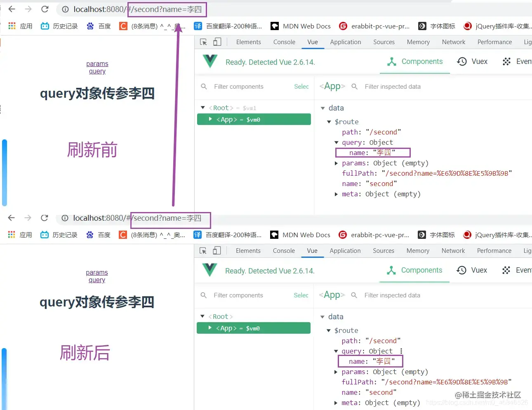Collapse data section in upper inspector
This screenshot has width=532, height=410.
point(323,108)
